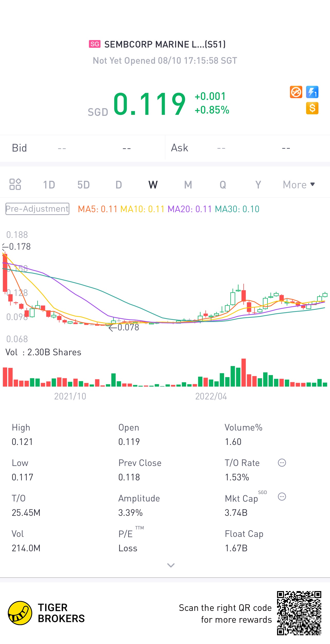This screenshot has width=330, height=644.
Task: Tap the Mkt Cap value 3.74B
Action: [x=236, y=513]
